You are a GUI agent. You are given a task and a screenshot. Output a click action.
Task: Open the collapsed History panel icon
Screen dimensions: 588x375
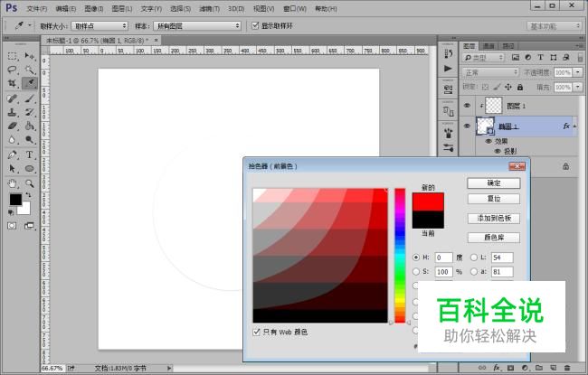tap(448, 54)
